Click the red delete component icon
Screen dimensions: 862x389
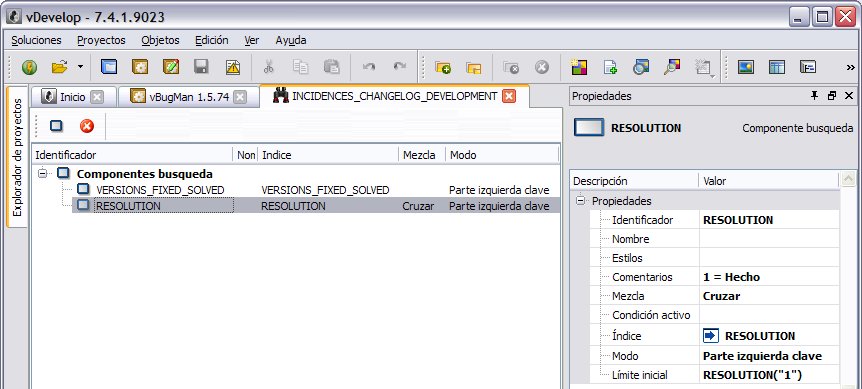[86, 126]
